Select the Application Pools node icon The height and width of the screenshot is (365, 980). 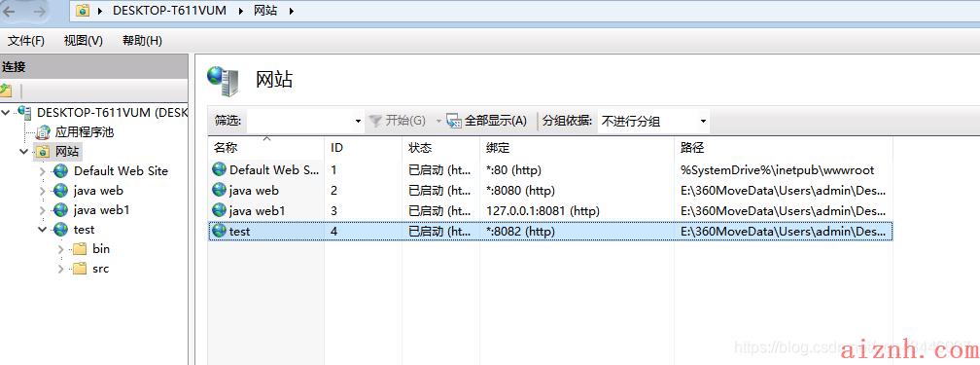click(x=43, y=132)
